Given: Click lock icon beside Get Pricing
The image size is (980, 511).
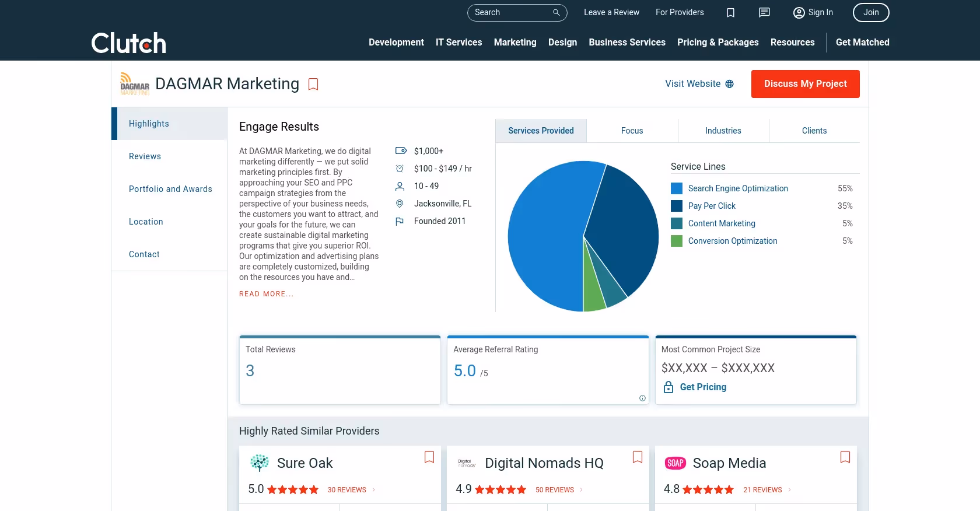Looking at the screenshot, I should (668, 387).
